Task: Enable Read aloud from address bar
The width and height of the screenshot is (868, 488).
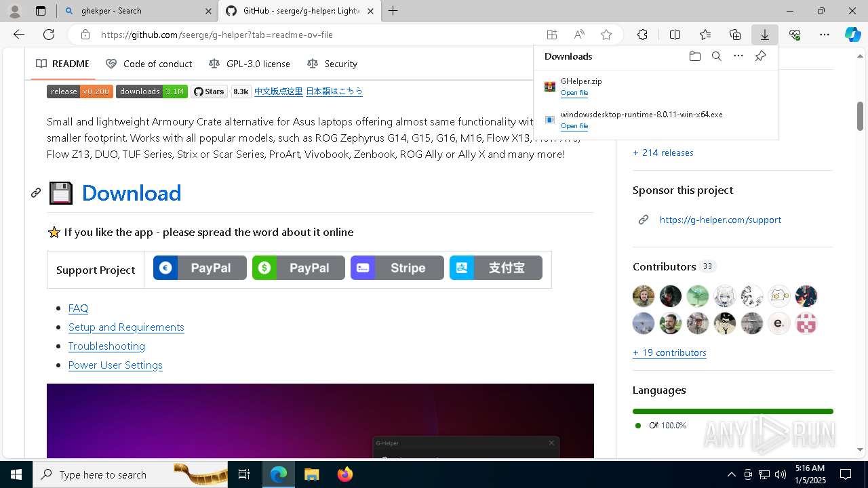Action: click(x=579, y=35)
